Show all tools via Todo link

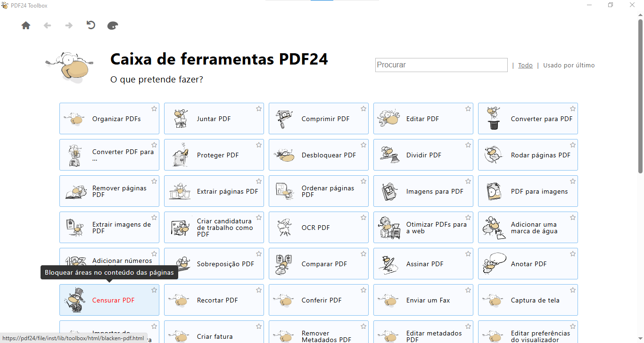tap(525, 65)
